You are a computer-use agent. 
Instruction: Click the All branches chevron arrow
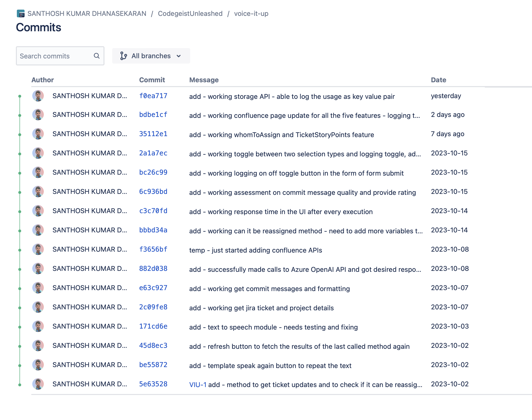tap(179, 56)
